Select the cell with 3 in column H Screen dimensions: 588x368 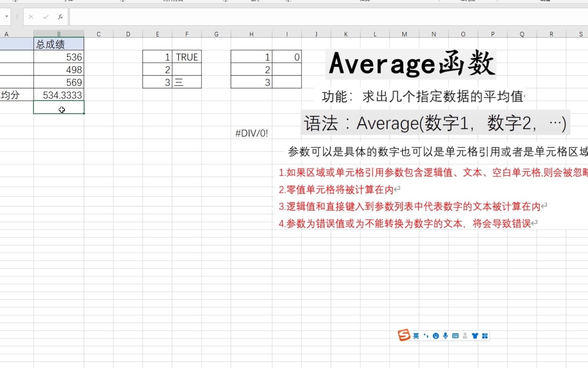coord(251,82)
